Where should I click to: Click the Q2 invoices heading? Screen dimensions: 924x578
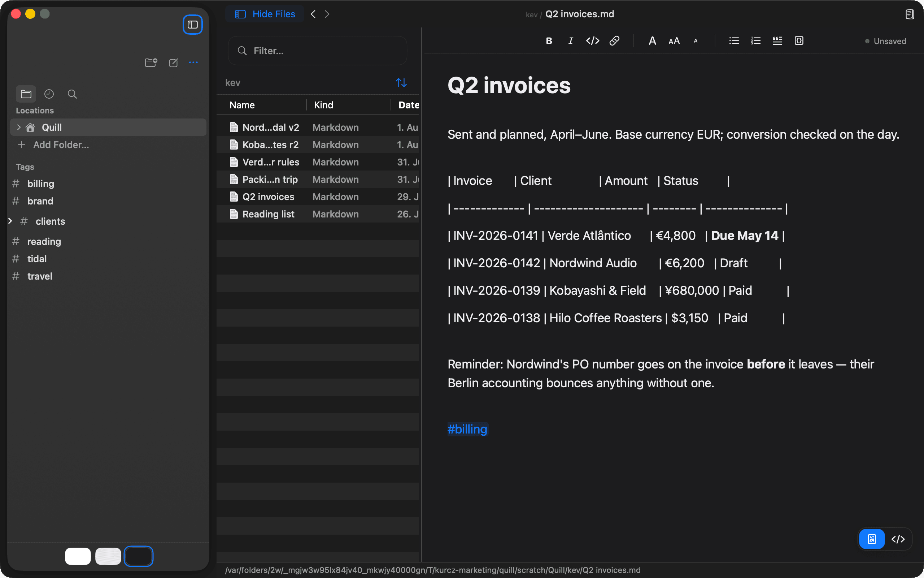pyautogui.click(x=509, y=85)
